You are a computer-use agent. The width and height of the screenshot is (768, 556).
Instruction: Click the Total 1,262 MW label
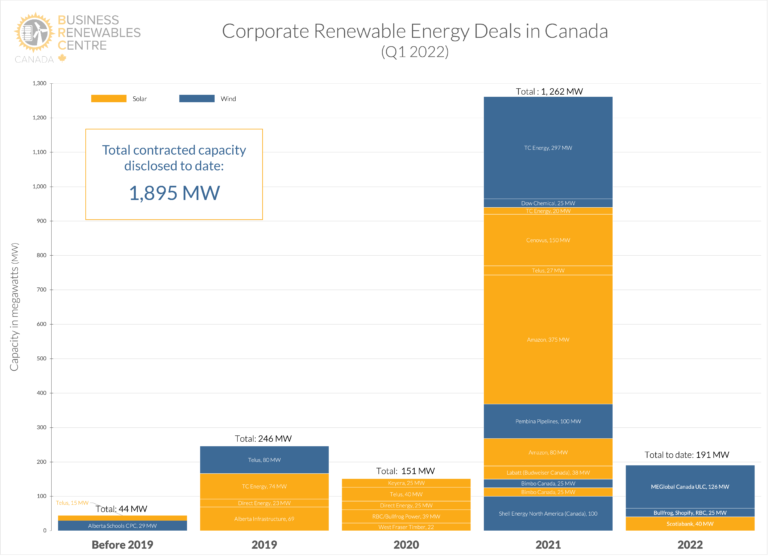point(548,91)
